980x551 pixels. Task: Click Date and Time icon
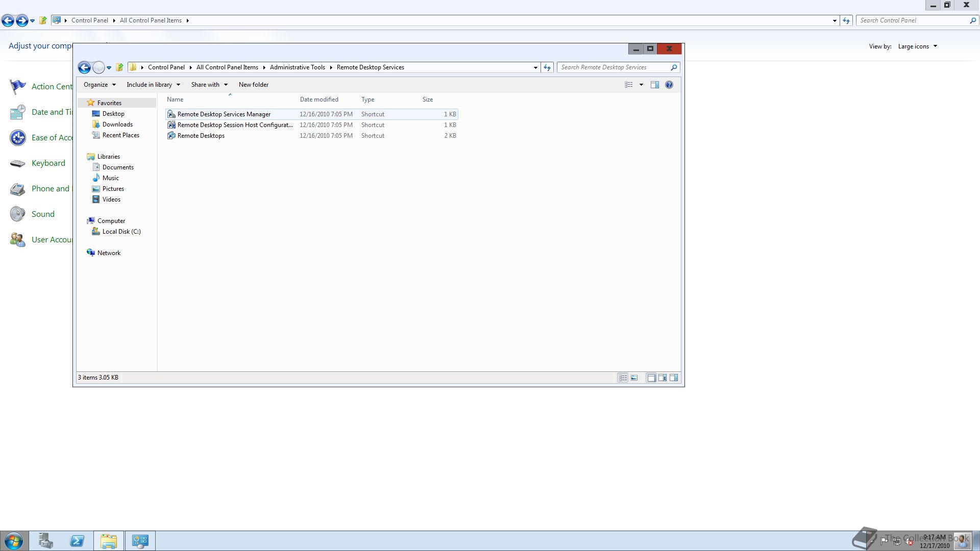[17, 112]
